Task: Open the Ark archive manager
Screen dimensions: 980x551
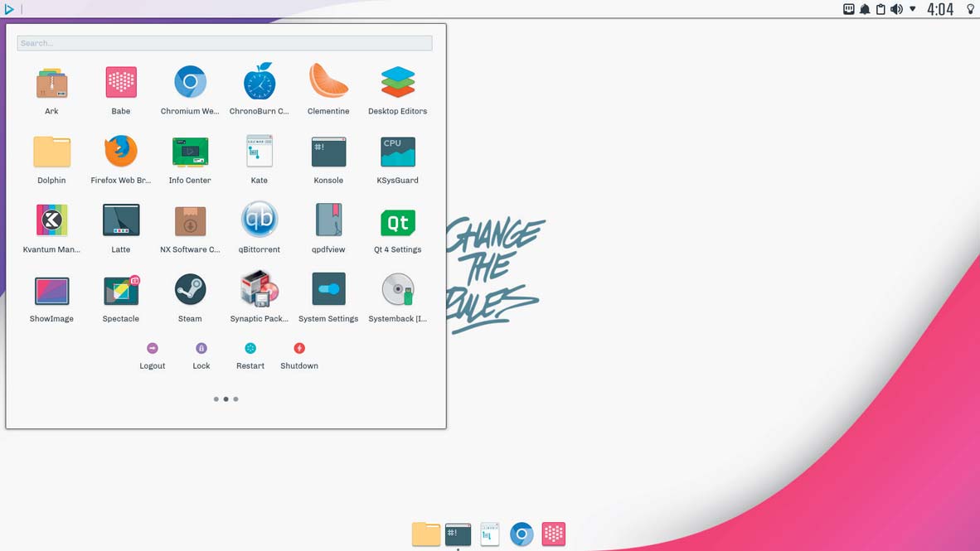Action: (52, 83)
